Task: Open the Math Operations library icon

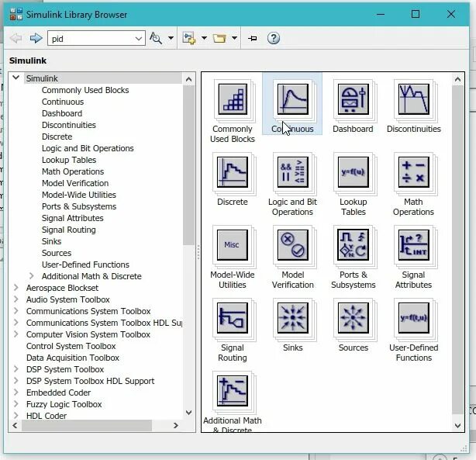Action: (x=414, y=172)
